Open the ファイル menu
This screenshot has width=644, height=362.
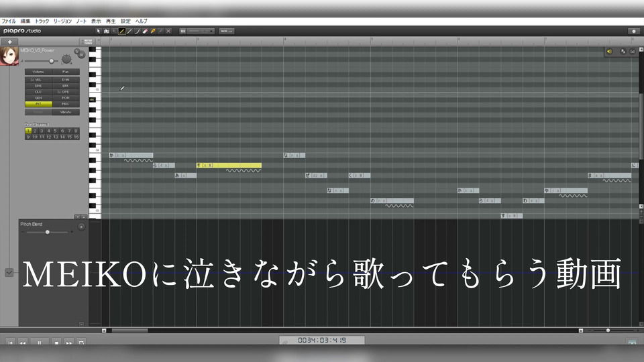pos(9,21)
